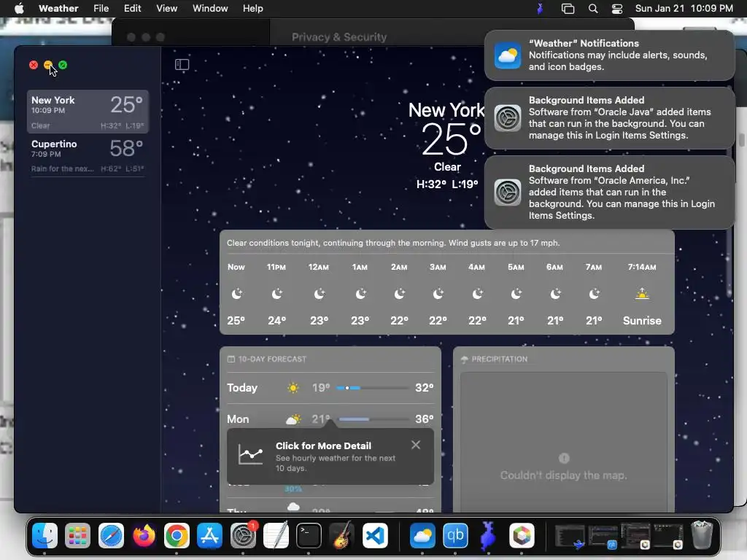Open the File menu
The image size is (747, 560).
point(101,8)
